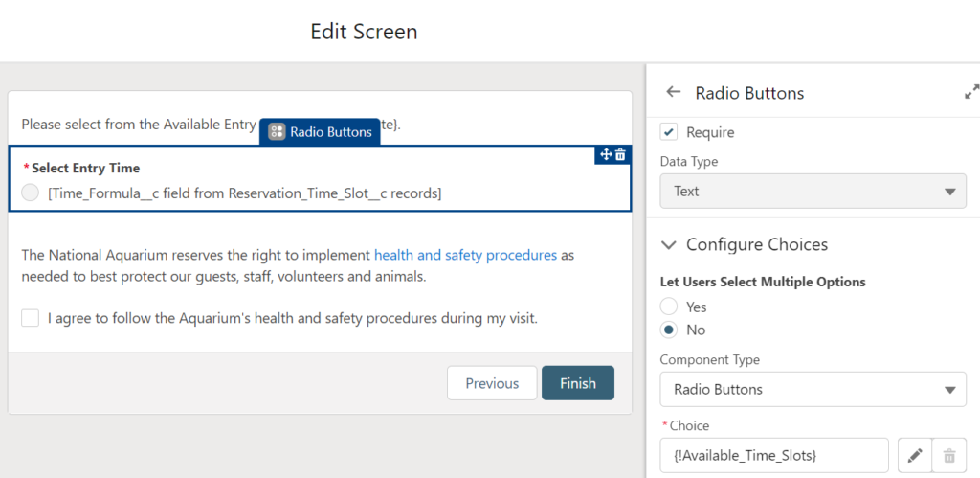Click the move handle on Select Entry Time

[x=606, y=154]
